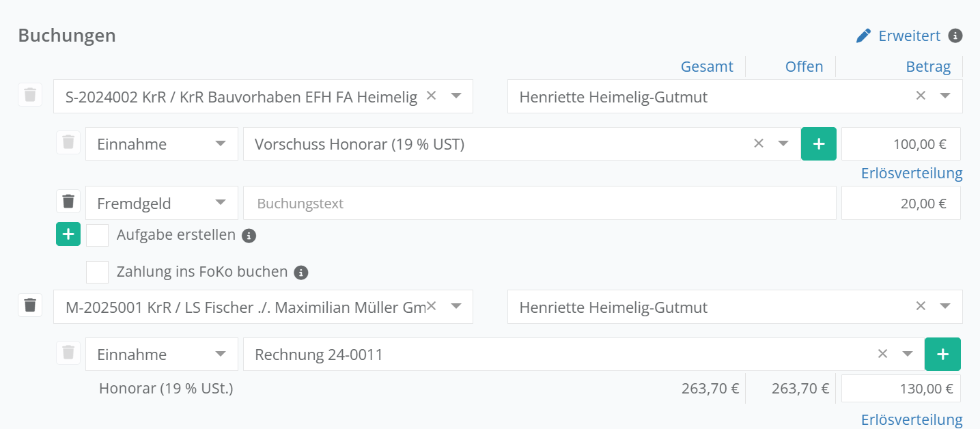Open the Fremdgeld booking type dropdown
This screenshot has width=980, height=429.
coord(220,203)
